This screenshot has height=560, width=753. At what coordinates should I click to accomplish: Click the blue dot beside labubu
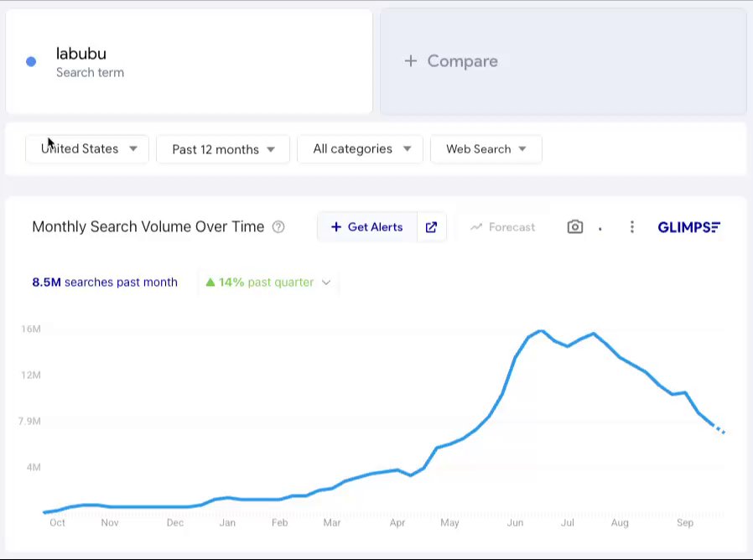pyautogui.click(x=31, y=61)
